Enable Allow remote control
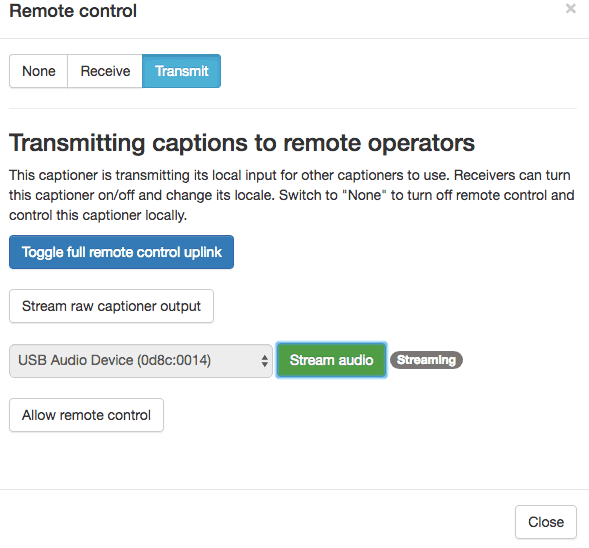Viewport: 589px width, 548px height. click(x=86, y=415)
